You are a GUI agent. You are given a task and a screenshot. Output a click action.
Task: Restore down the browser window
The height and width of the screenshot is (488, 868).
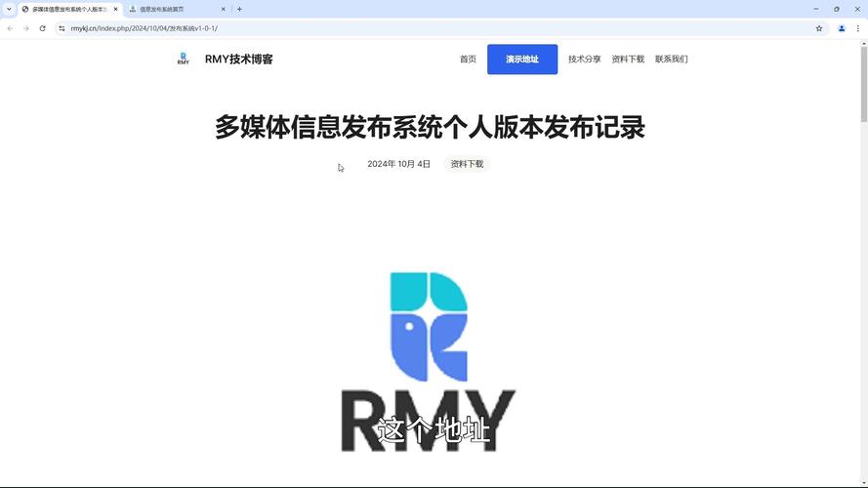click(837, 9)
